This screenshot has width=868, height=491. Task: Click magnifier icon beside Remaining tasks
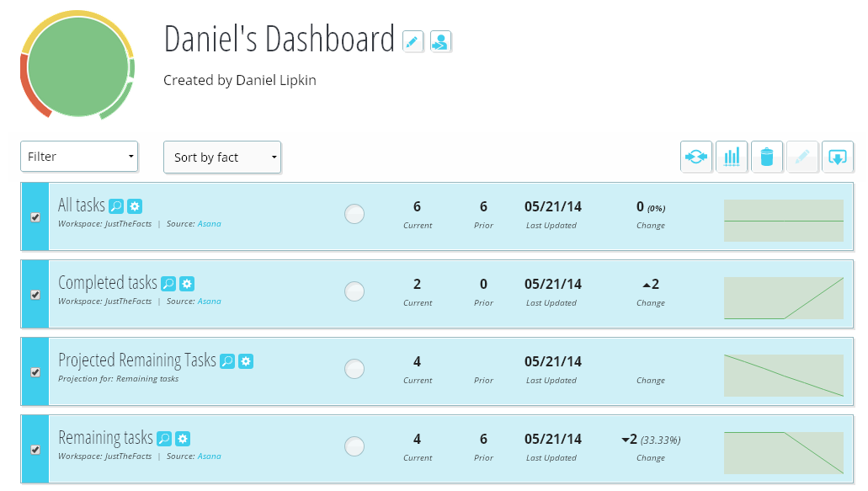click(164, 439)
